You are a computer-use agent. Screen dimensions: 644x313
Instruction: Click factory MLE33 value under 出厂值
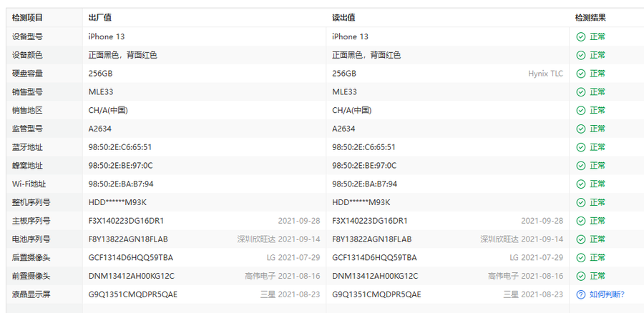tap(101, 92)
